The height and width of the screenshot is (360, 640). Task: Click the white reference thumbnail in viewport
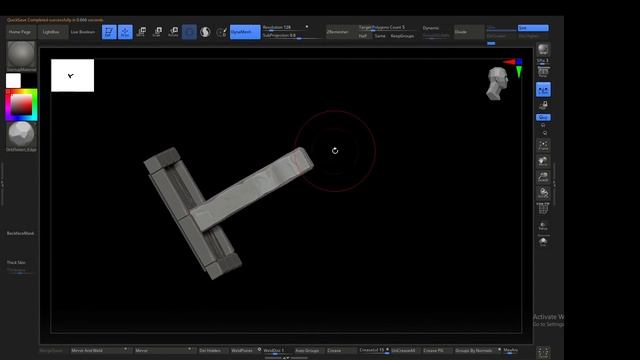(72, 76)
